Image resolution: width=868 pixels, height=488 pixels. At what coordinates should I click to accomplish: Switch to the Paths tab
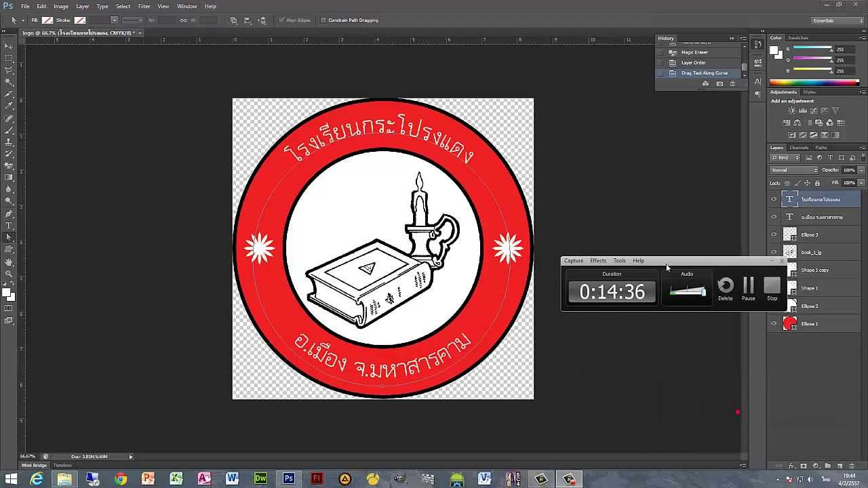(x=821, y=148)
